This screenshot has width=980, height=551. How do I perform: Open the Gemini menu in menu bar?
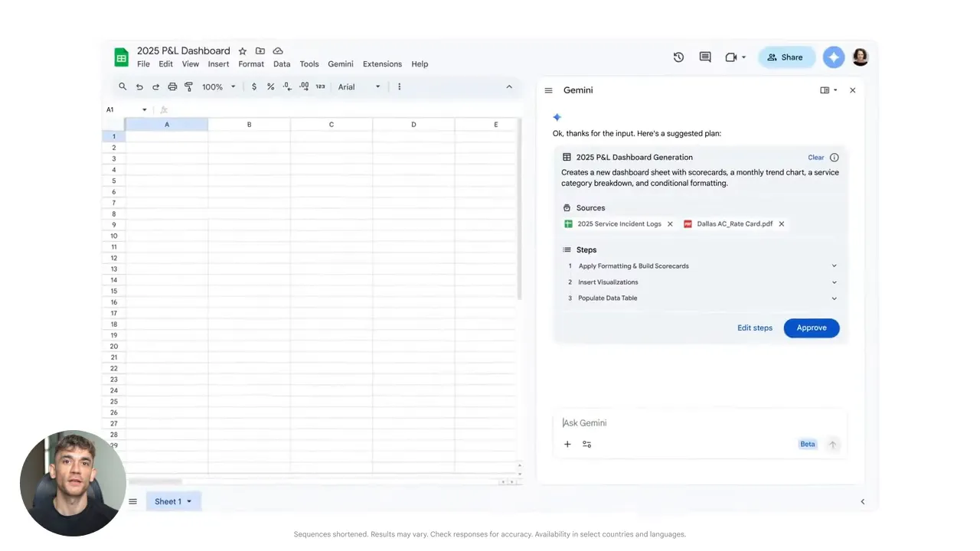pos(341,64)
